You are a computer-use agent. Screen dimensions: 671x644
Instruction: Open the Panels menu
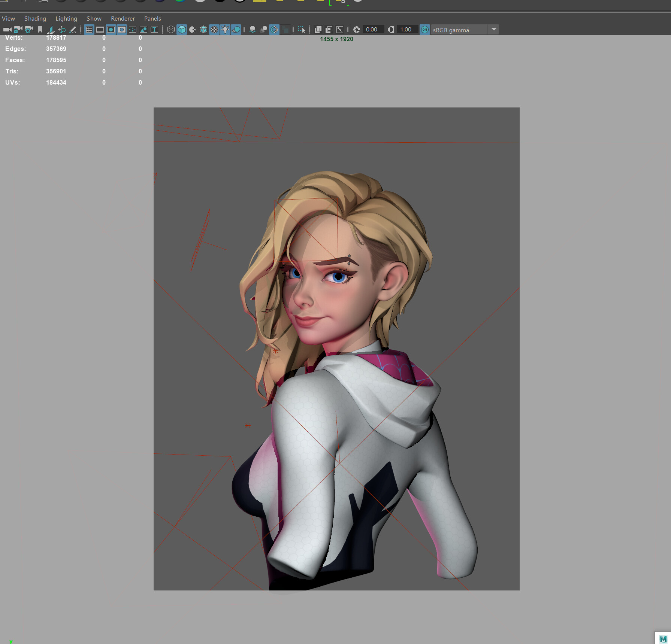[x=152, y=18]
